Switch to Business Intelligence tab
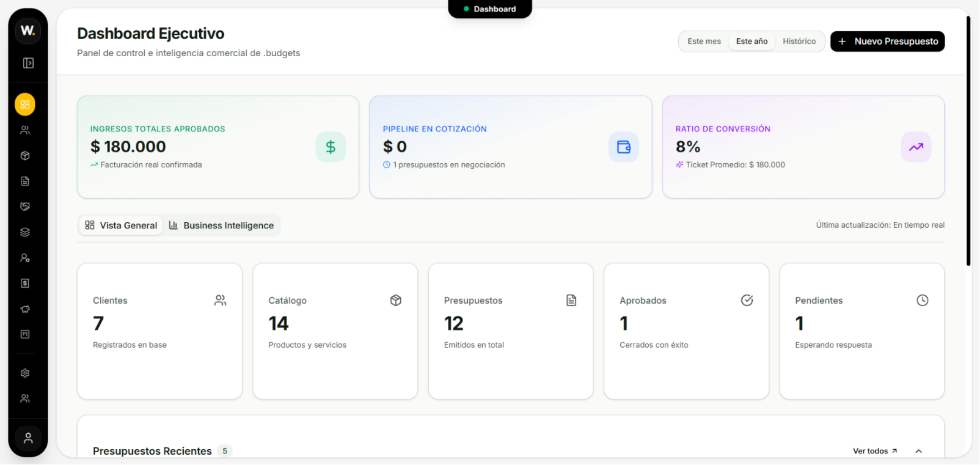 tap(221, 225)
